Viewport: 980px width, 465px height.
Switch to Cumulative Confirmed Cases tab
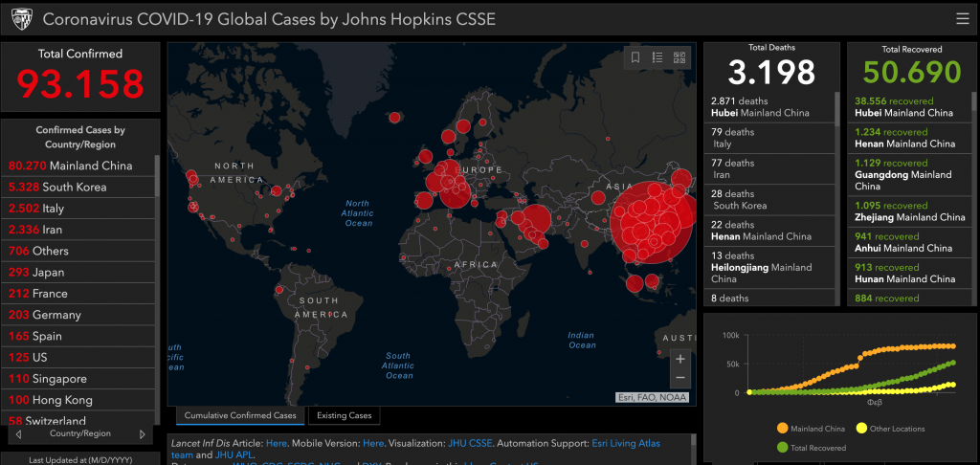(240, 416)
